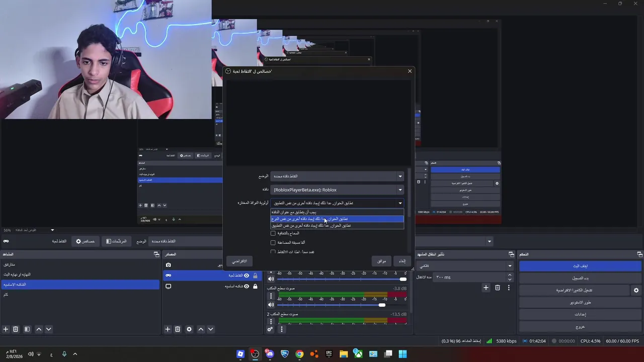
Task: Open the scene transition type dropdown
Action: coord(465,265)
